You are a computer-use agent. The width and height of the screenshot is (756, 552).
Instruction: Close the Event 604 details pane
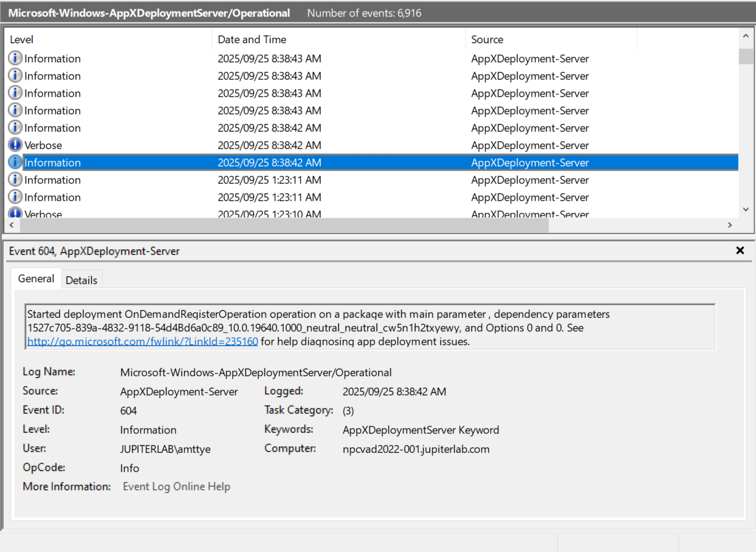(740, 250)
